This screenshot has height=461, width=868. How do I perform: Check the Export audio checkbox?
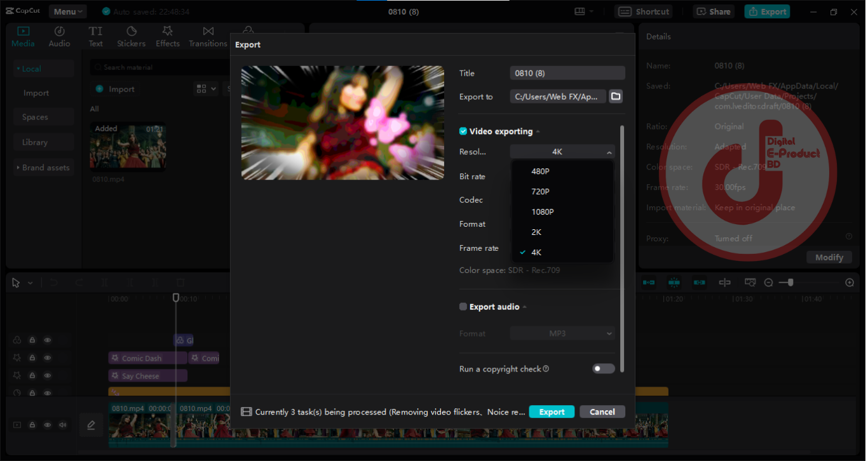(x=463, y=307)
